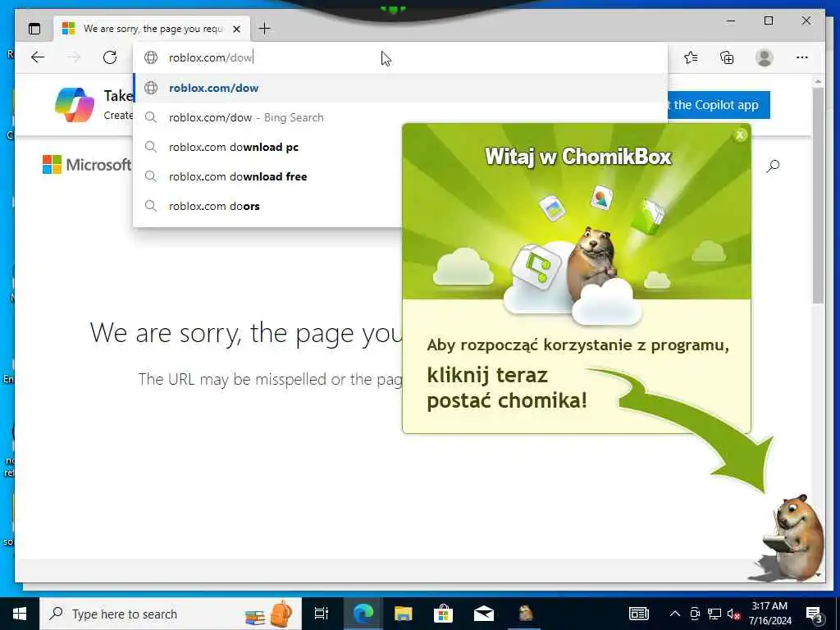
Task: Open the Windows Start menu
Action: pos(20,614)
